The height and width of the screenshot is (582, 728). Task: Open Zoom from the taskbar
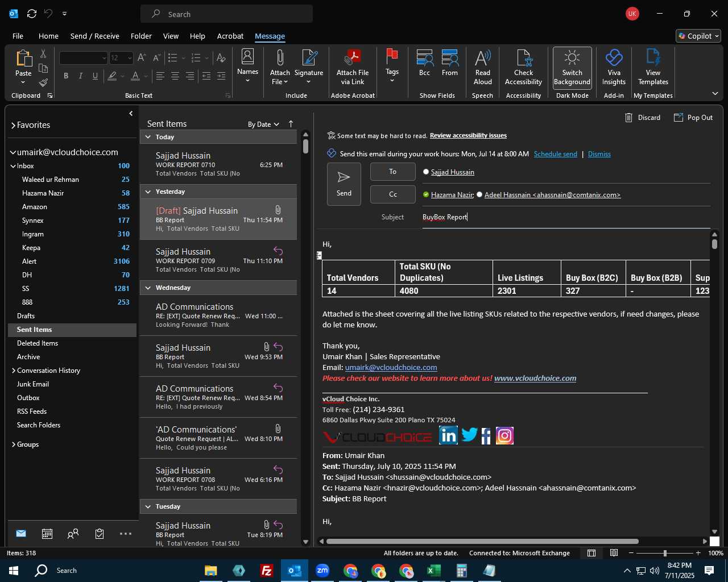(322, 571)
